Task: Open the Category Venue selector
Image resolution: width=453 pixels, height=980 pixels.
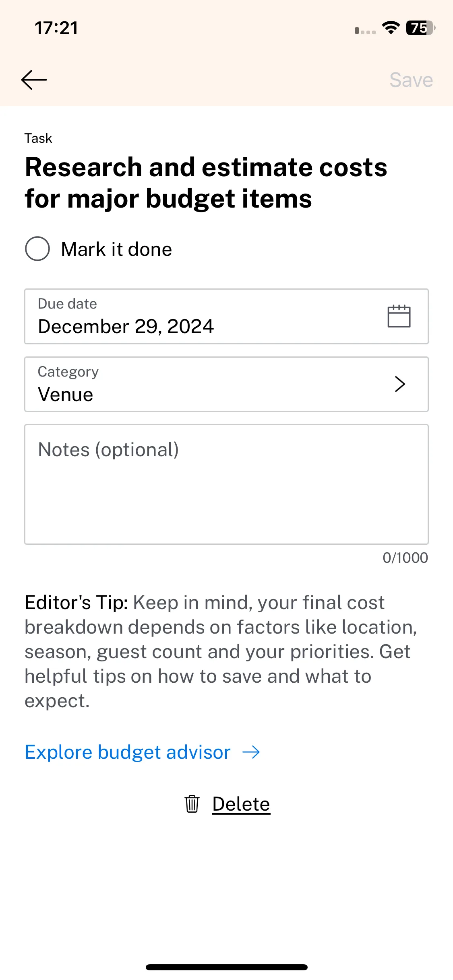Action: click(226, 384)
